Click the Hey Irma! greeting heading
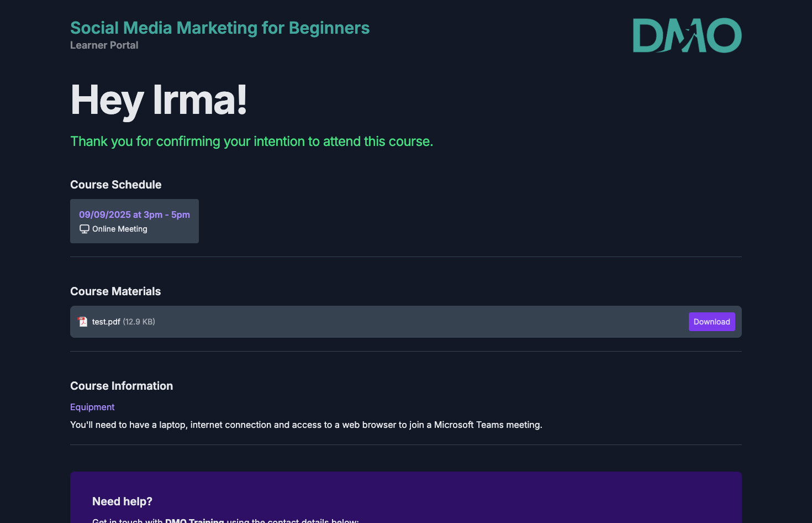 pyautogui.click(x=159, y=100)
